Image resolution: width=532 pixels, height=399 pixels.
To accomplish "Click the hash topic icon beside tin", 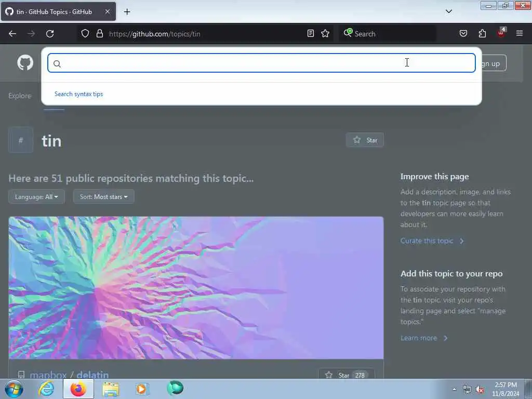I will (x=21, y=140).
